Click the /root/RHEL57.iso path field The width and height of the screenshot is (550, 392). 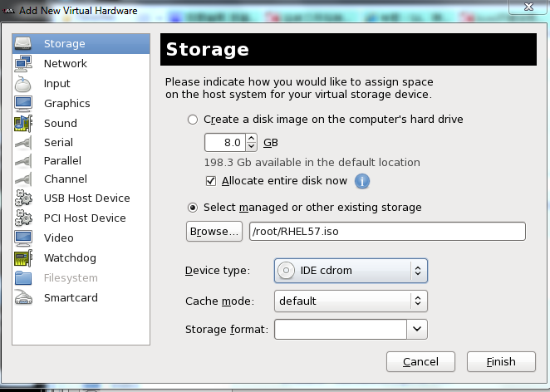click(x=387, y=232)
